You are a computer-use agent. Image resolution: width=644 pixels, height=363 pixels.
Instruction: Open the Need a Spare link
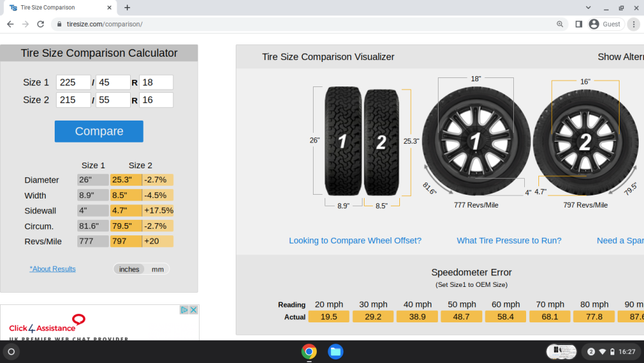(620, 240)
